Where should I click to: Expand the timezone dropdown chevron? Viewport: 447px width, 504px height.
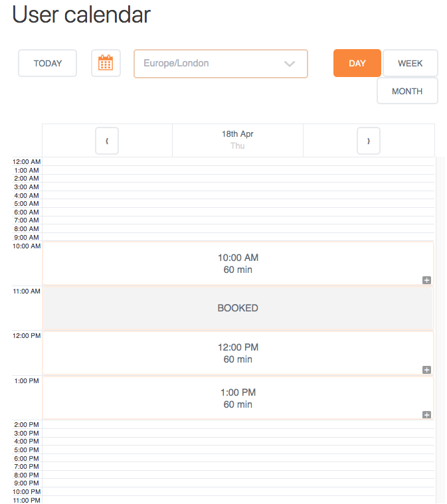[x=289, y=64]
